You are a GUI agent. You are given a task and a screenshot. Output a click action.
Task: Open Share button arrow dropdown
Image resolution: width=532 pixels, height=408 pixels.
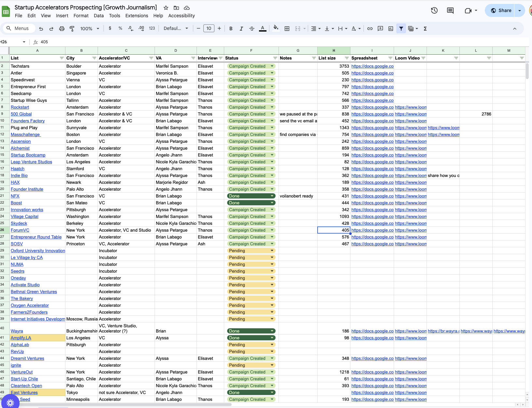pos(520,10)
